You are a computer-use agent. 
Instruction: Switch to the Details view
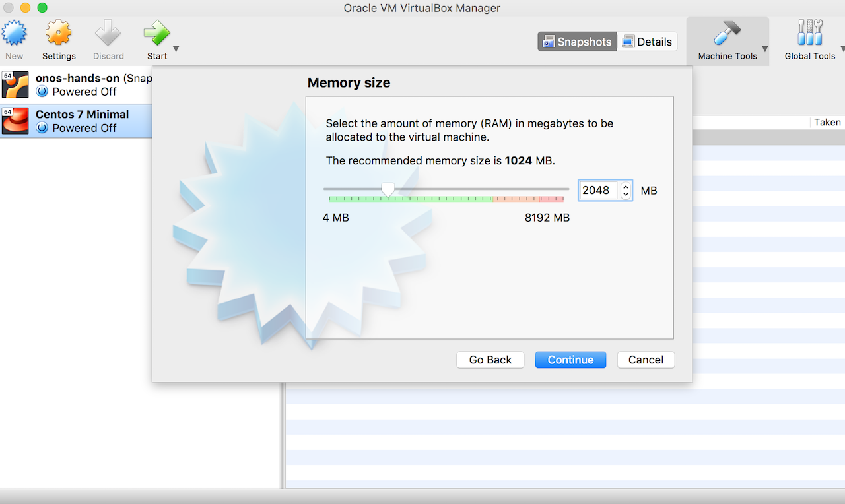coord(647,42)
